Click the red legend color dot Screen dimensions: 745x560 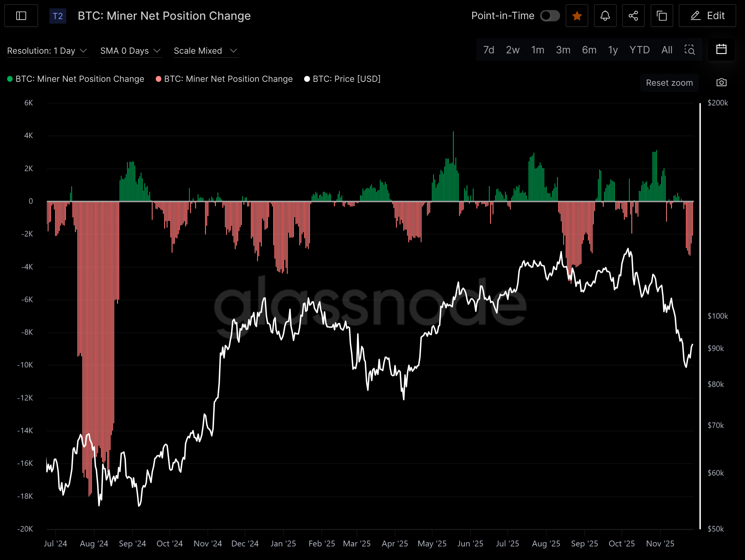pos(158,79)
